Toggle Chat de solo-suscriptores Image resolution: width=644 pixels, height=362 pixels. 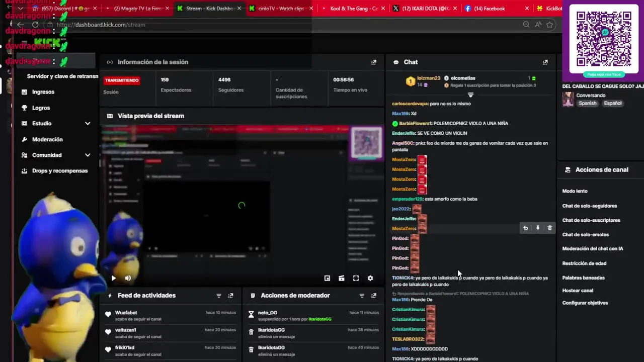tap(591, 220)
